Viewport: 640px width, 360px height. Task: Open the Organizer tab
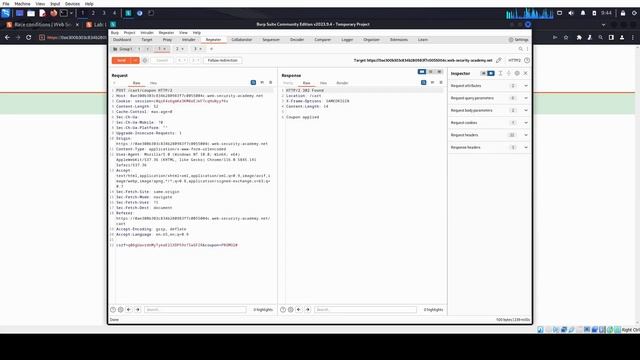coord(371,40)
